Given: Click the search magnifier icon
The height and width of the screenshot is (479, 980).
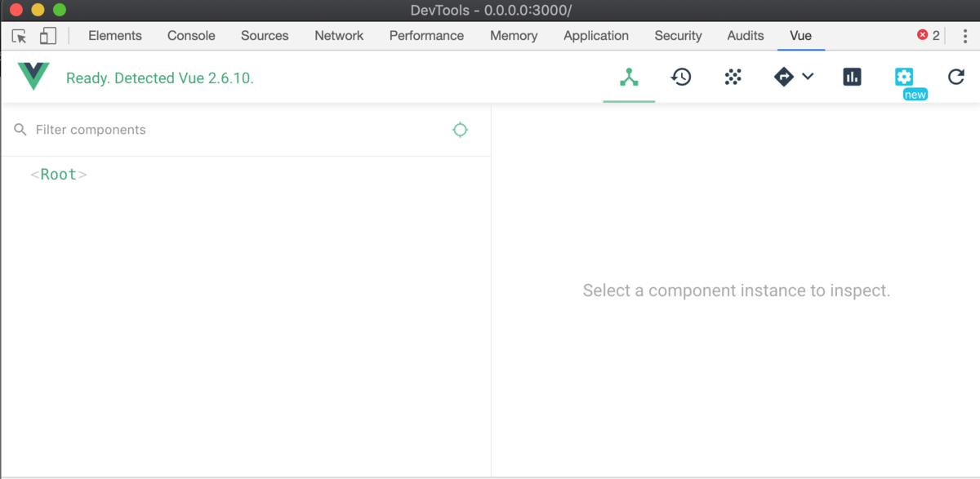Looking at the screenshot, I should pos(20,130).
